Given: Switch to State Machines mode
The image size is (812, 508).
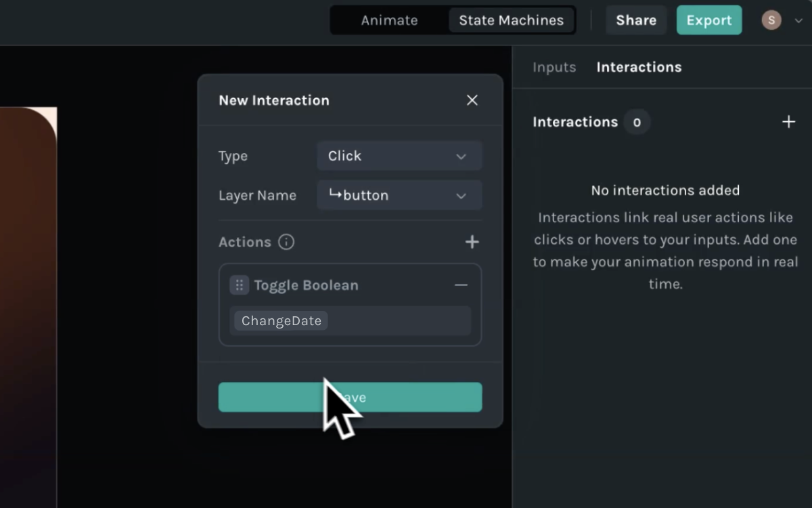Looking at the screenshot, I should click(511, 20).
